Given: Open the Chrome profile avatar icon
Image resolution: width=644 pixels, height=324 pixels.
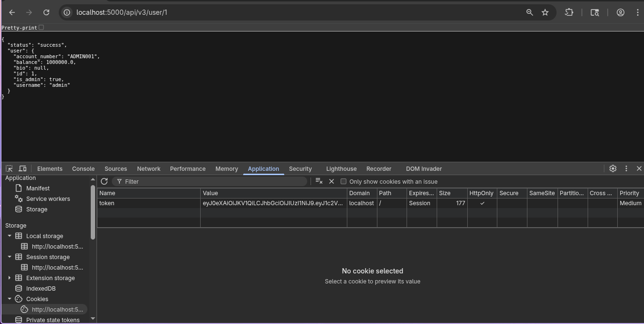Looking at the screenshot, I should pyautogui.click(x=621, y=12).
